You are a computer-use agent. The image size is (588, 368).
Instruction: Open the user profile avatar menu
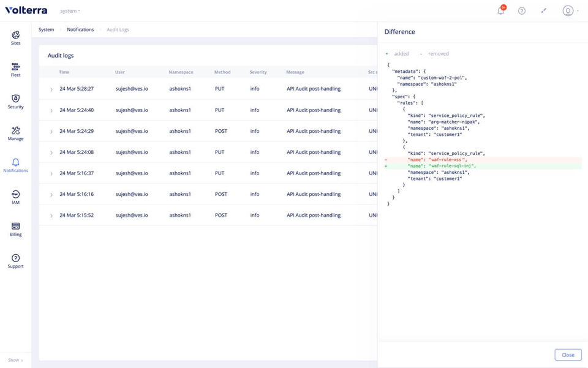(568, 11)
